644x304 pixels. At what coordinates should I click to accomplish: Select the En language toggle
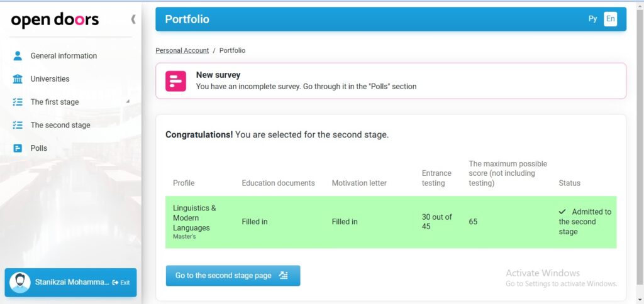tap(610, 19)
